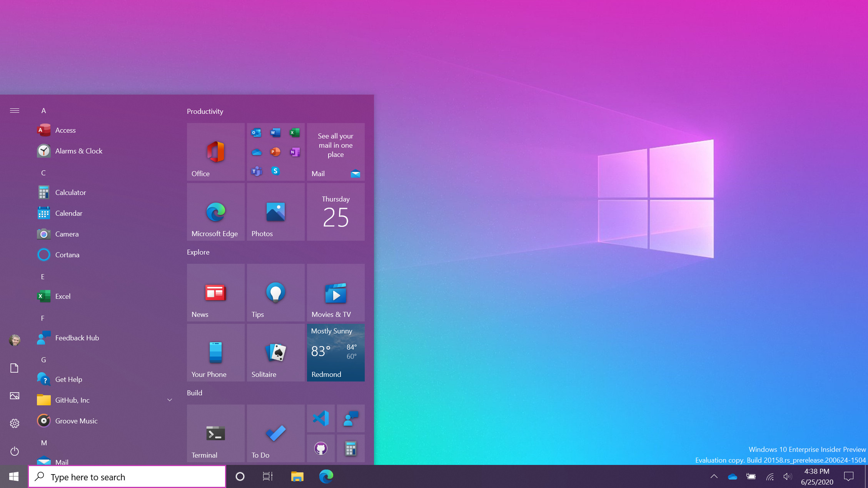This screenshot has height=488, width=868.
Task: Open Microsoft Edge browser
Action: tap(215, 211)
